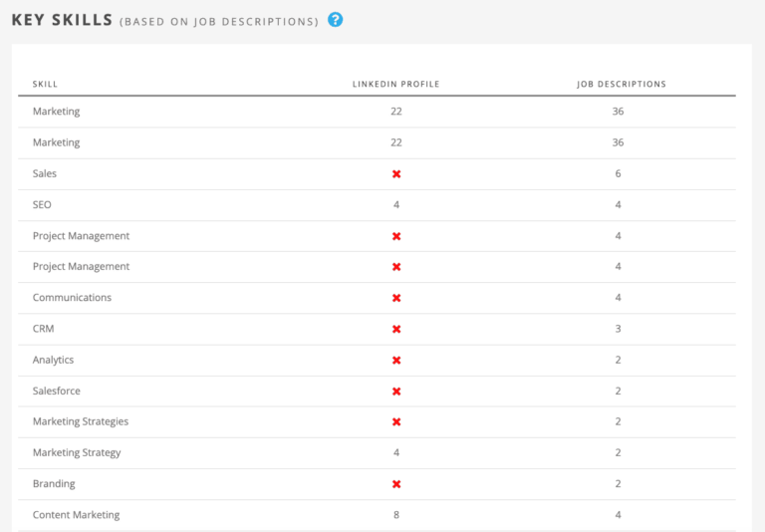Click the red X for Analytics
Viewport: 765px width, 532px height.
coord(396,360)
